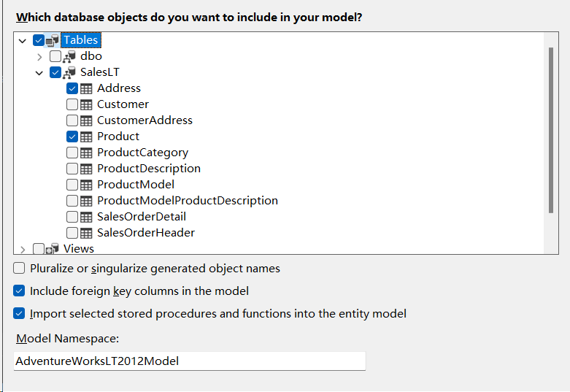
Task: Expand the dbo schema node
Action: point(39,57)
